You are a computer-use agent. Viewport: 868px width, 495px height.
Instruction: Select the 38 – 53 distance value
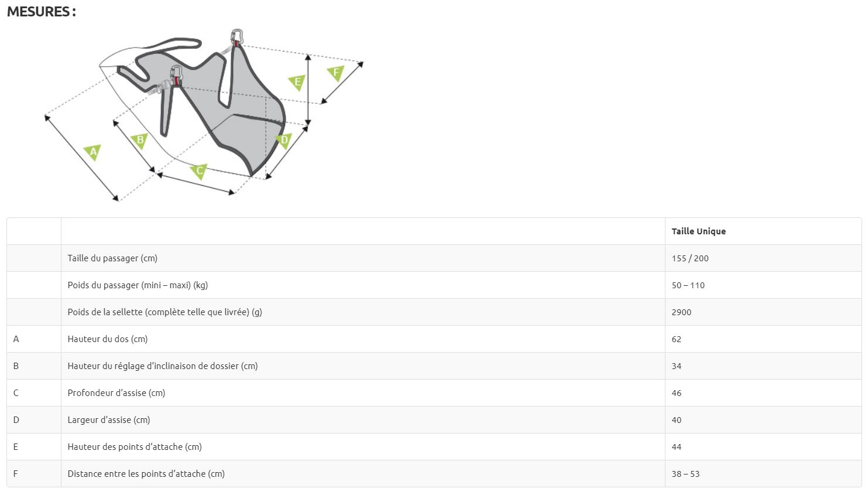685,474
